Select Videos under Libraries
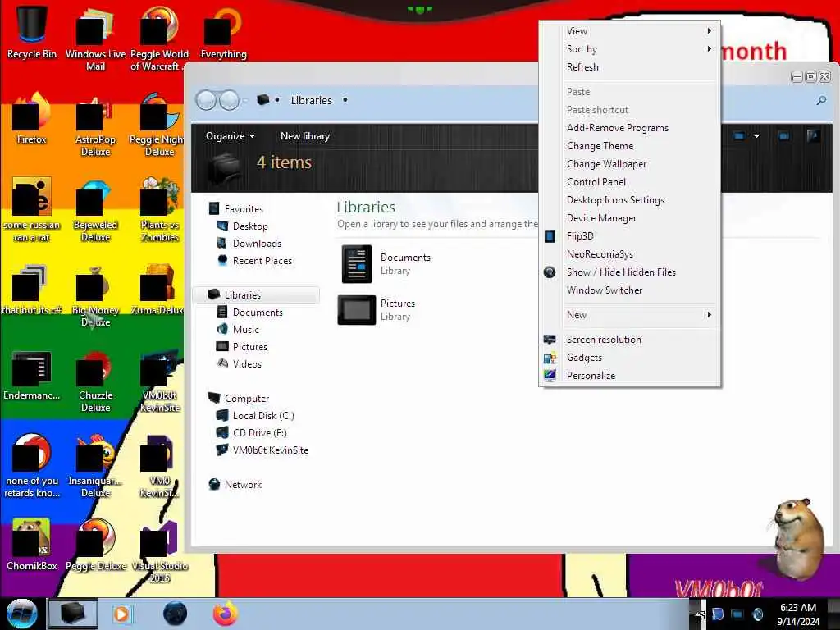840x630 pixels. tap(239, 363)
